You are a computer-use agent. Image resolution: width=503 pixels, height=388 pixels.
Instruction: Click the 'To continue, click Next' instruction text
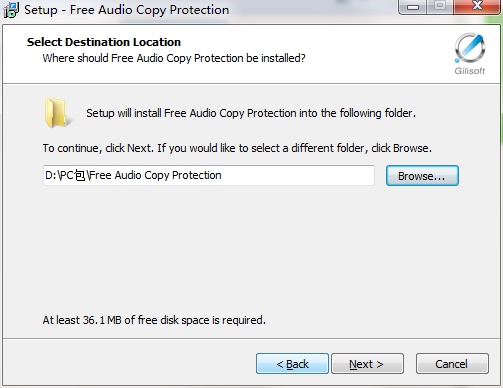coord(237,148)
